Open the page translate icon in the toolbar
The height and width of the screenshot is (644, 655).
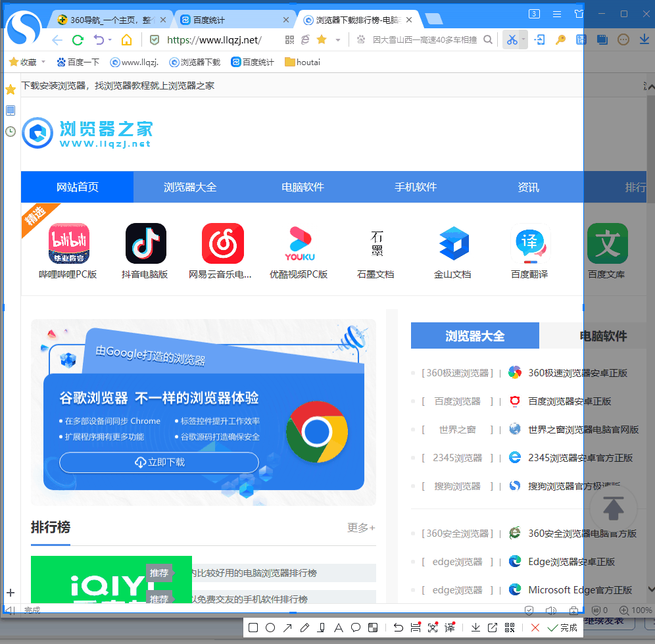pos(581,40)
